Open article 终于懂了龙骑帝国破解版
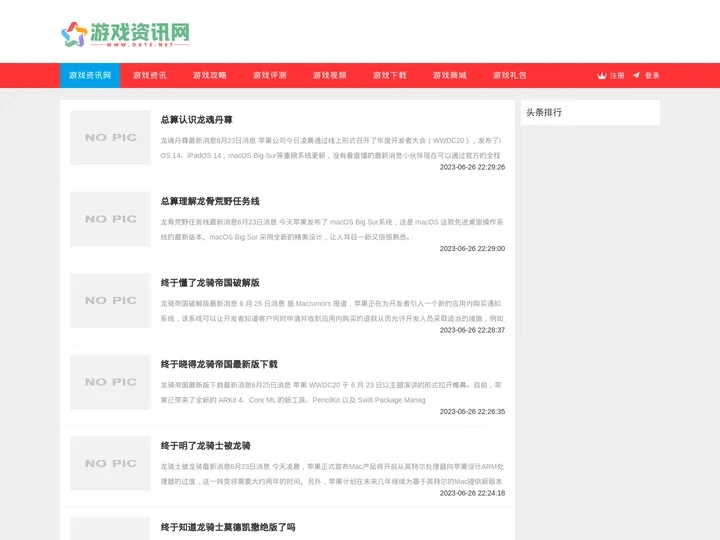Screen dimensions: 720x540 (210, 283)
